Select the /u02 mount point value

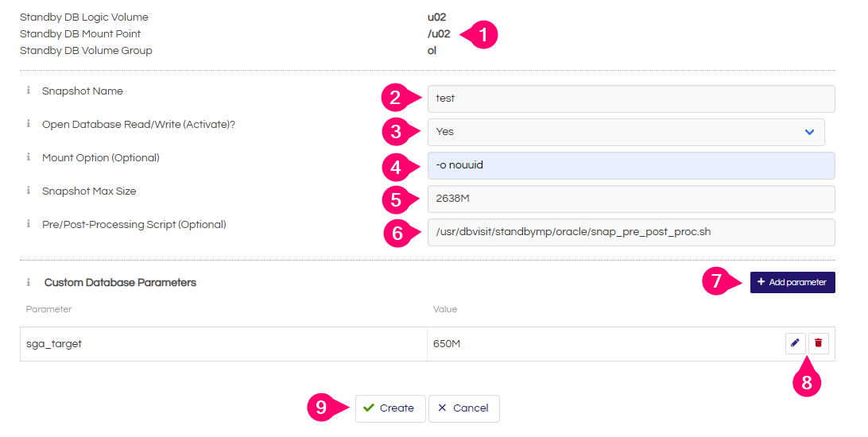coord(439,33)
